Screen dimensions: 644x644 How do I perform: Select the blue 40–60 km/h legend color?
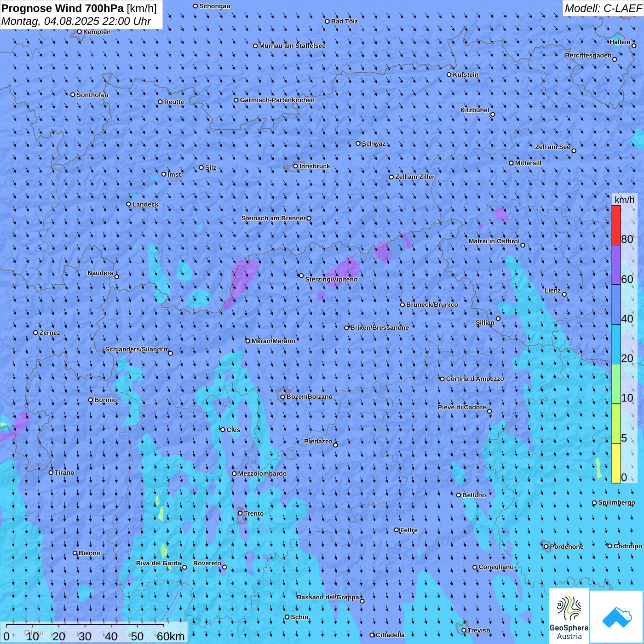pyautogui.click(x=616, y=305)
